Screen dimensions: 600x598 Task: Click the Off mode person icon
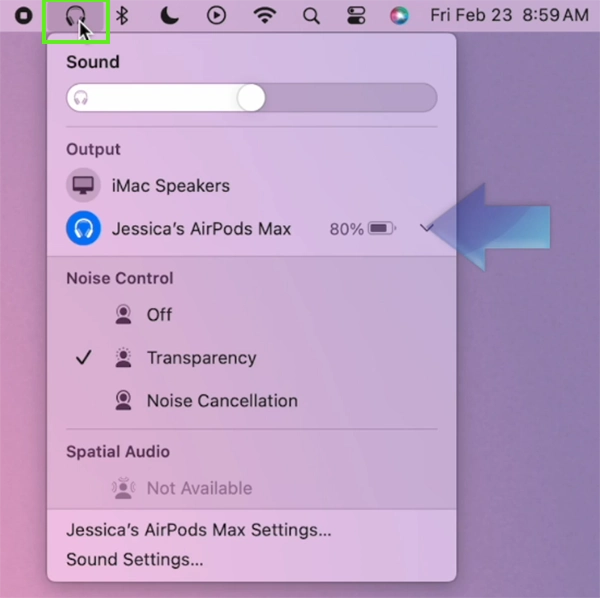(x=123, y=315)
